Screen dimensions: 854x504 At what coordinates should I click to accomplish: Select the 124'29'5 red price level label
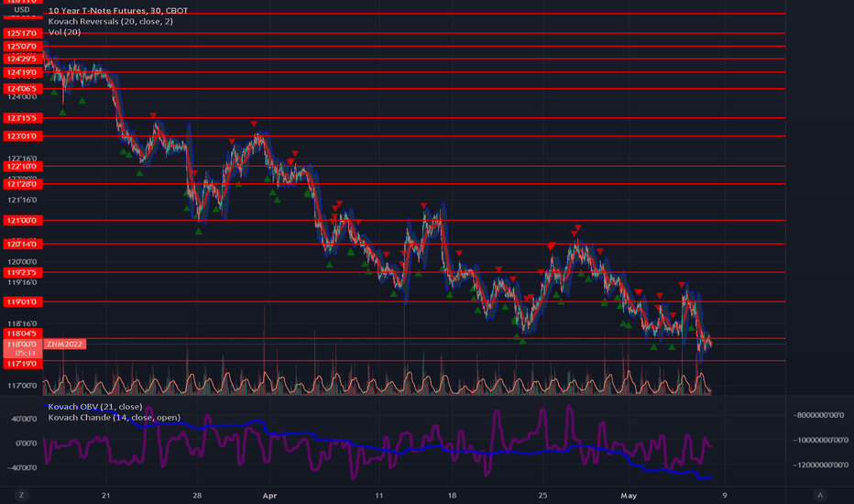22,59
